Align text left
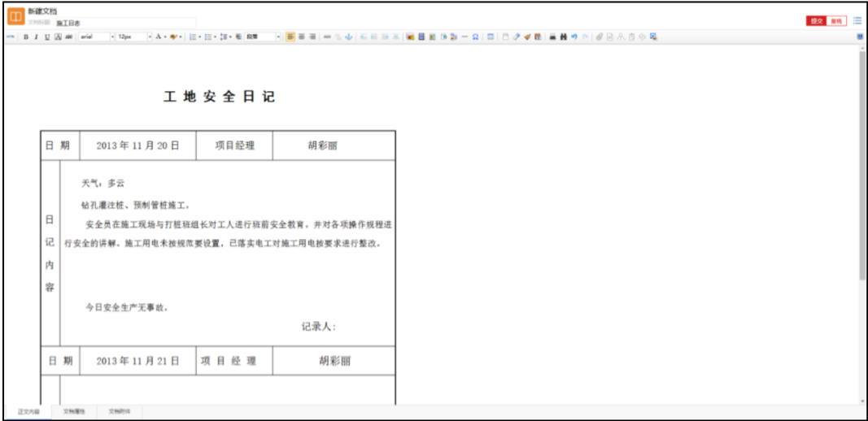868x421 pixels. pos(290,37)
